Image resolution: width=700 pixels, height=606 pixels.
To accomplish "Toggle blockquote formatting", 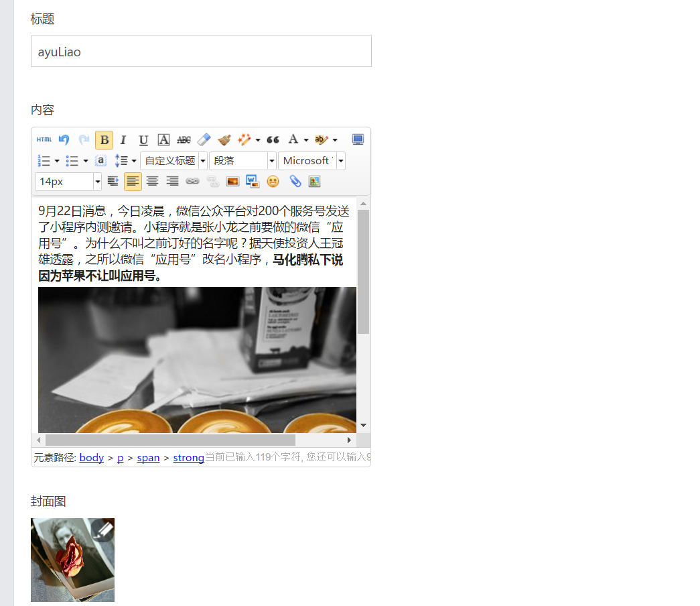I will 273,140.
